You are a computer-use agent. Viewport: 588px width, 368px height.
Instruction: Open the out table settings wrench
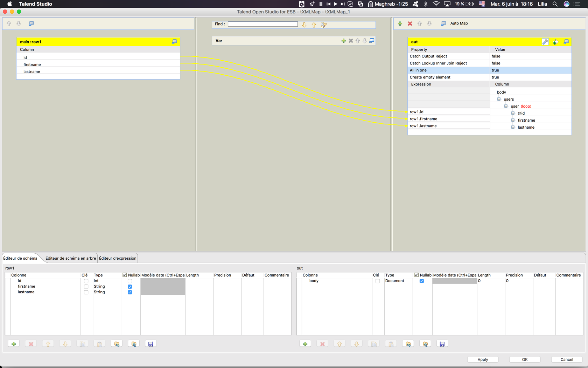pyautogui.click(x=545, y=42)
